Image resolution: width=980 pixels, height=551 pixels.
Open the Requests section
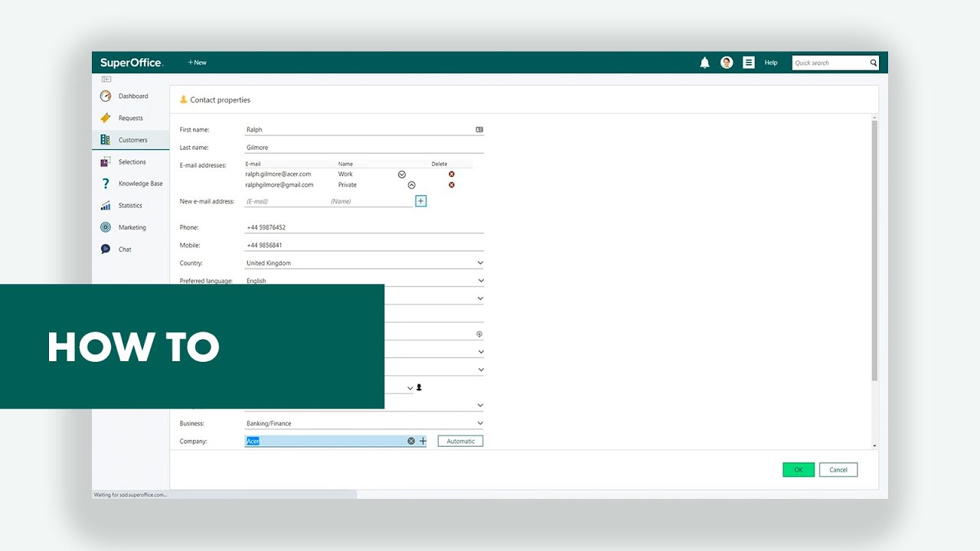tap(130, 118)
